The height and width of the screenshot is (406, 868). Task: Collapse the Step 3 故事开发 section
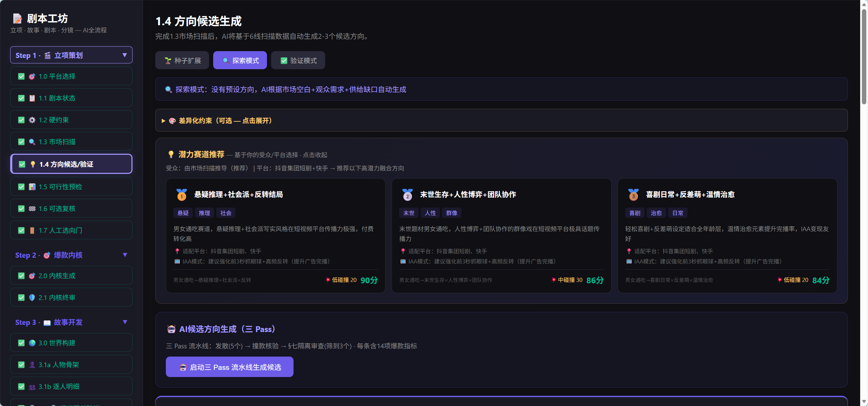point(71,322)
